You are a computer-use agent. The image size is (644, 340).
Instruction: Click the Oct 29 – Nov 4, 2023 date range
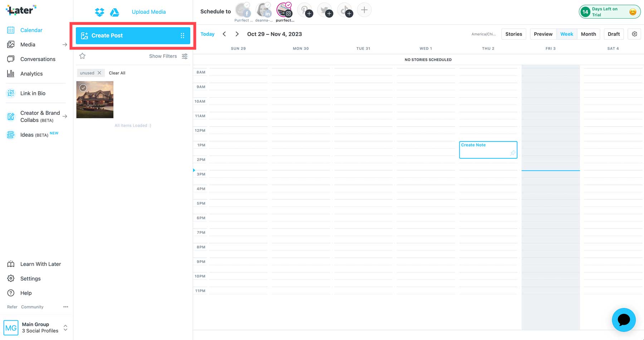(274, 34)
